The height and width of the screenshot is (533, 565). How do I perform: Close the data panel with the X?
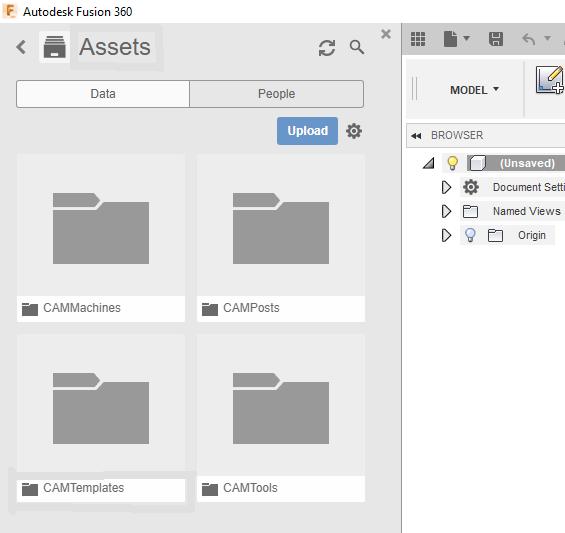click(386, 34)
